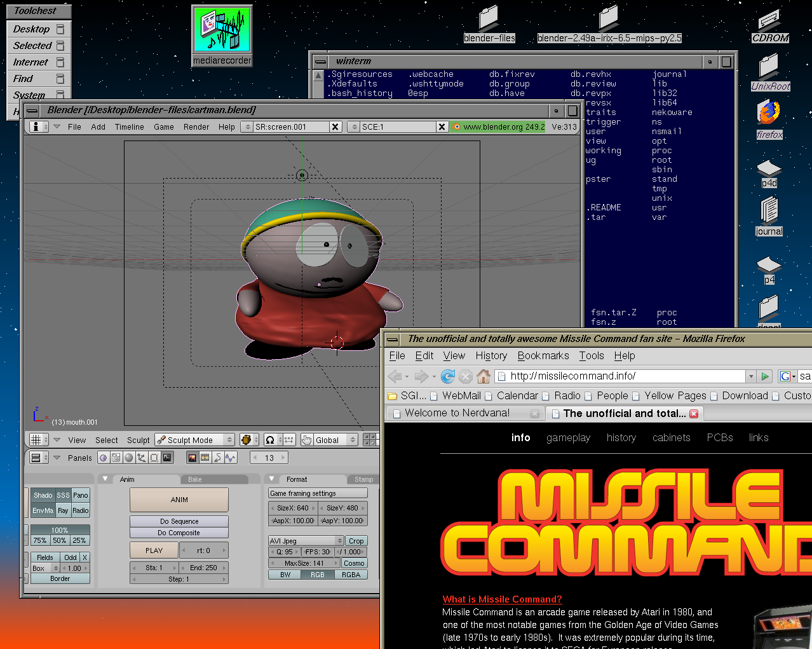Click the Q: 95 quality slider
This screenshot has width=812, height=649.
pos(284,552)
